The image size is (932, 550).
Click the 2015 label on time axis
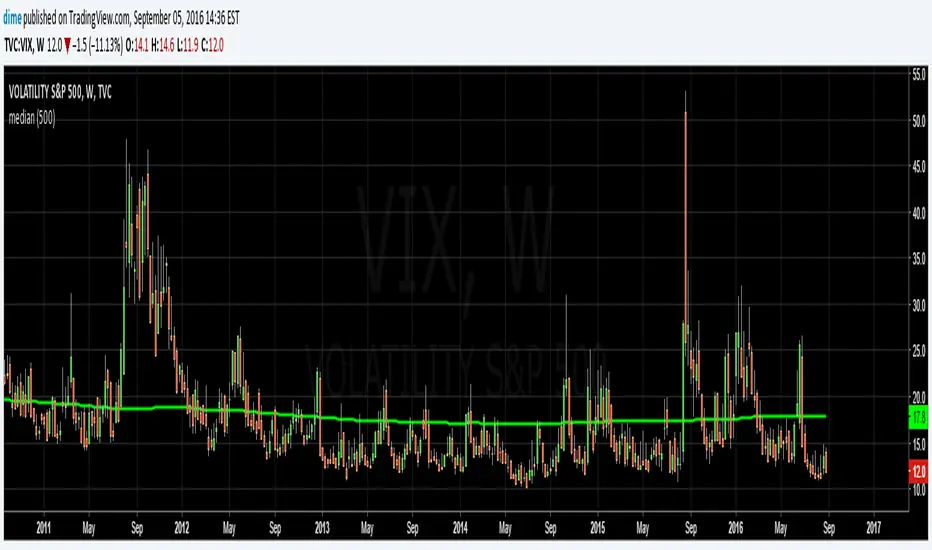click(597, 527)
